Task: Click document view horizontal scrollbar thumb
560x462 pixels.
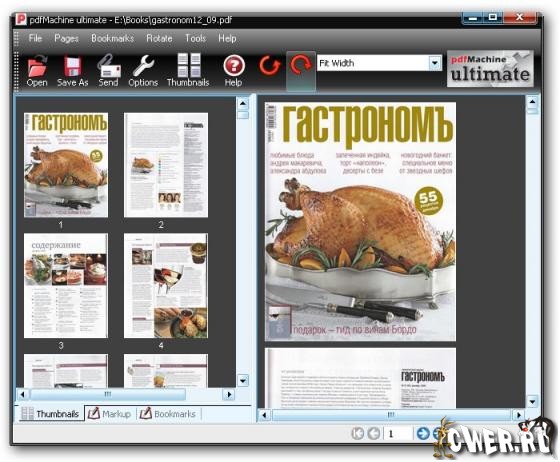Action: 391,415
